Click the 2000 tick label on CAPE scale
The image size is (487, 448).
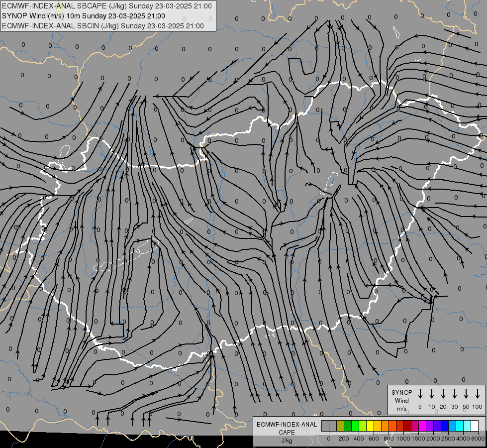[433, 439]
